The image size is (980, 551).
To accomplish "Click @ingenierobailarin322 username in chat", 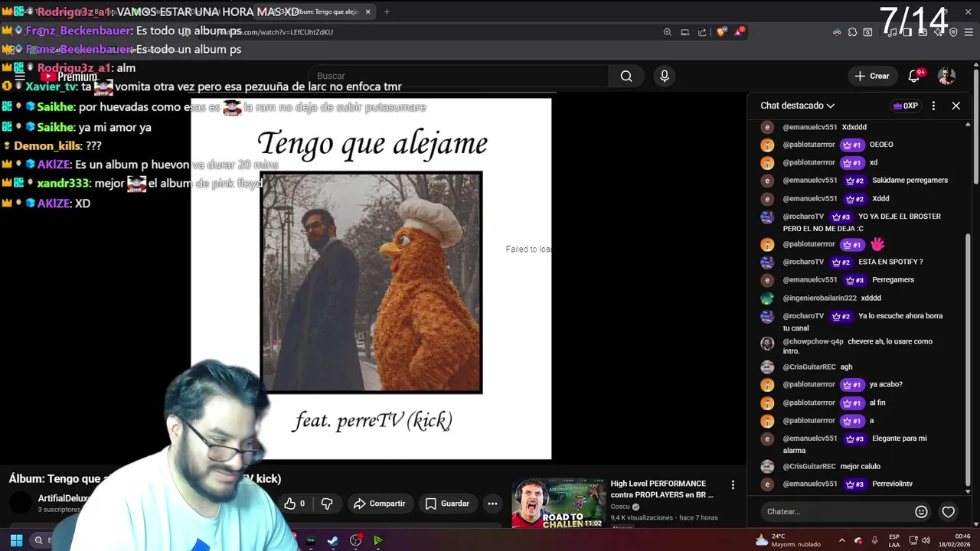I will tap(819, 298).
